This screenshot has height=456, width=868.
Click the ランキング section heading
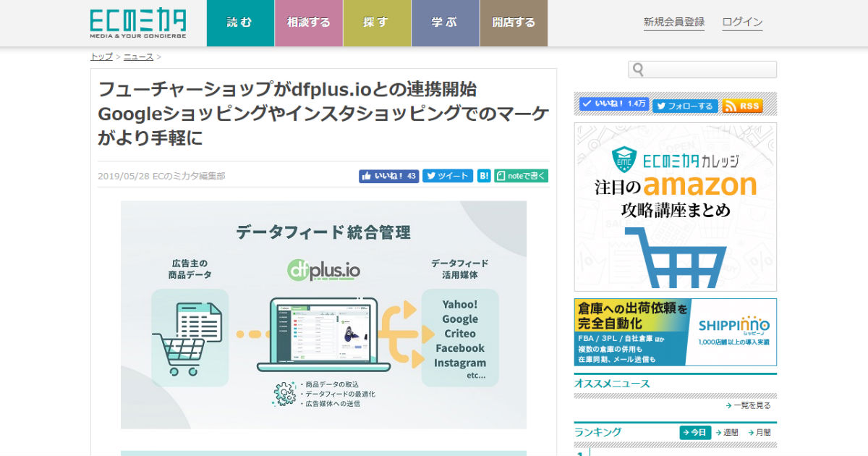597,432
